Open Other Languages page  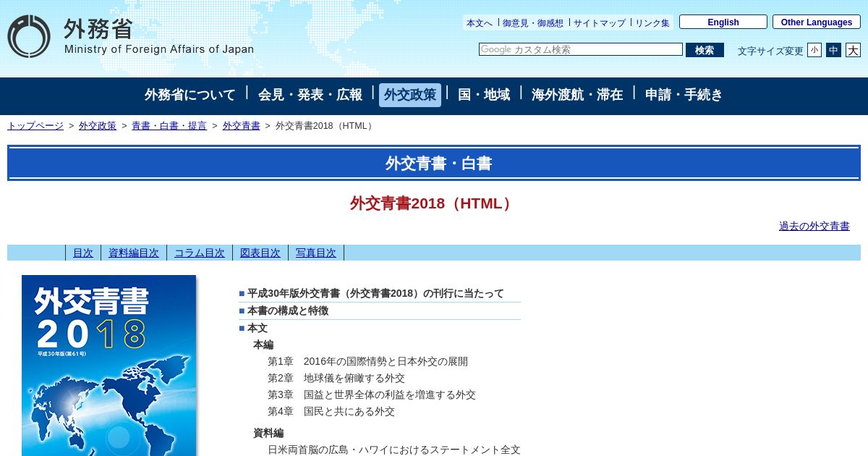817,22
